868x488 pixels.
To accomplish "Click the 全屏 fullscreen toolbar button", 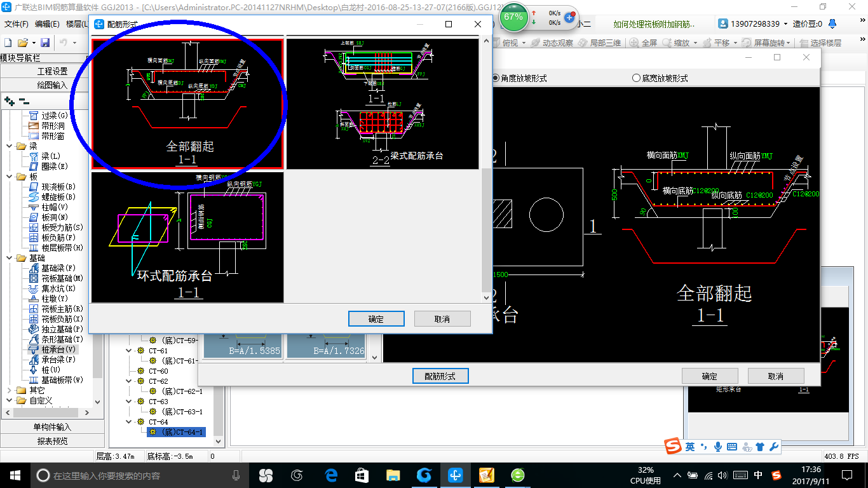I will (x=642, y=43).
